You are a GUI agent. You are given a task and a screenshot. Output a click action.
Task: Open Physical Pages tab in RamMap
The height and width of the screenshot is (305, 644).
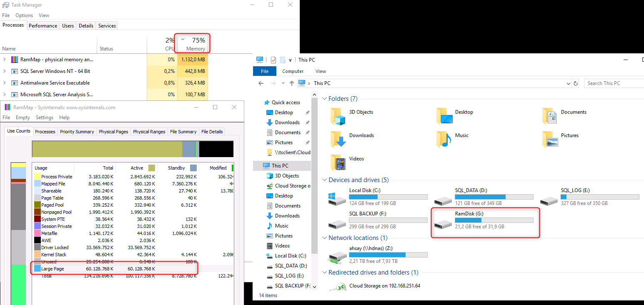click(113, 132)
